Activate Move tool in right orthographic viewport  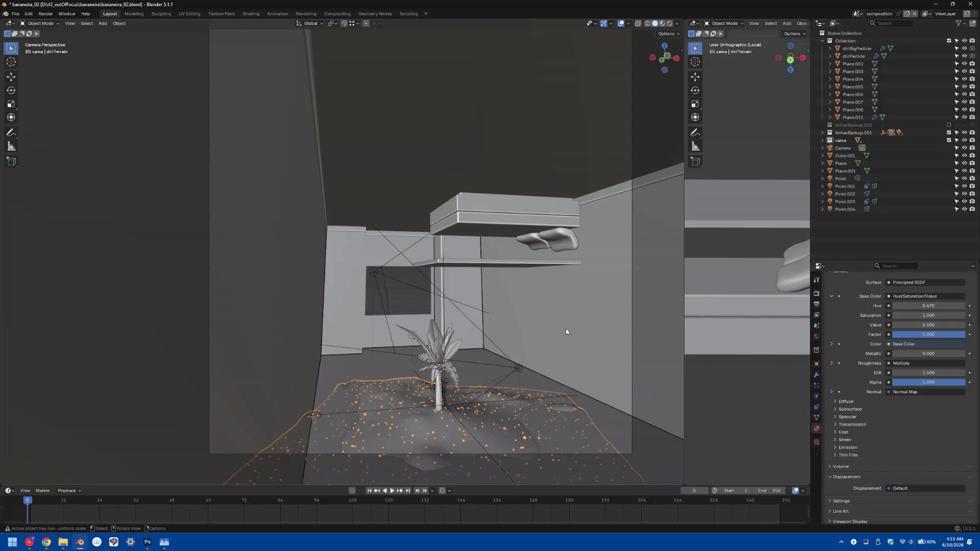click(695, 77)
